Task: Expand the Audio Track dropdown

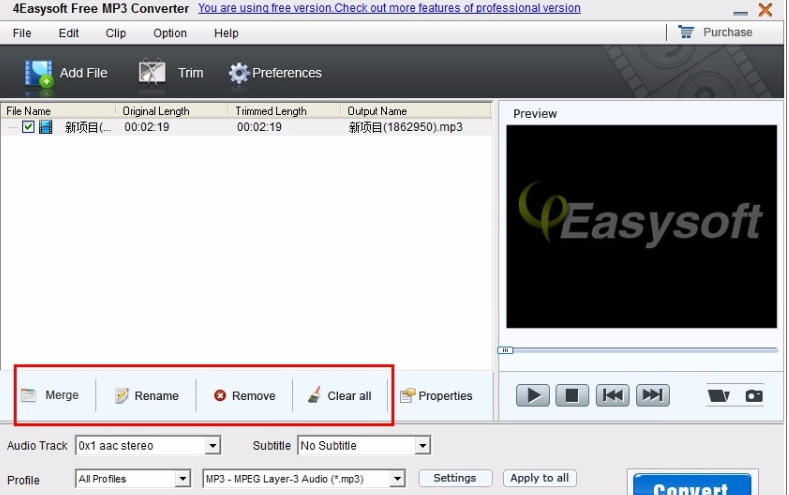Action: pyautogui.click(x=213, y=446)
